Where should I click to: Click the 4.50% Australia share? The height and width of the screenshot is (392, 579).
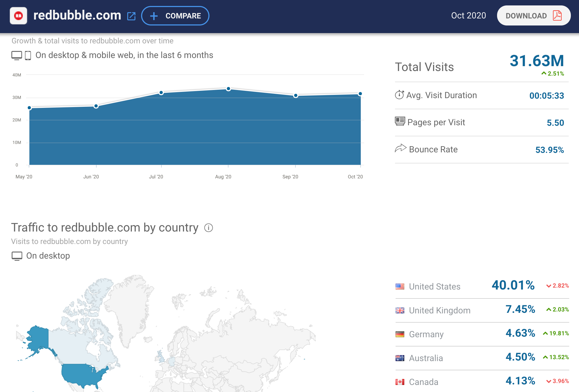click(x=520, y=357)
